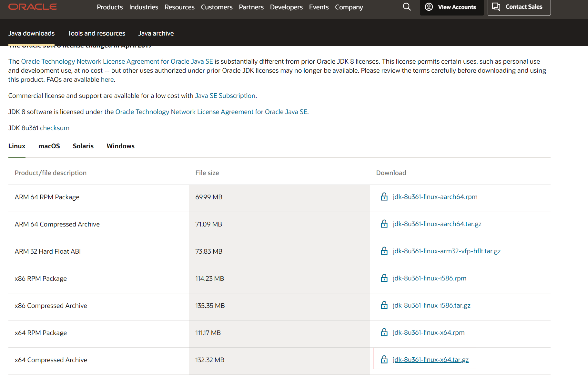Screen dimensions: 588x379
Task: Click the 'Download' column header
Action: tap(391, 173)
